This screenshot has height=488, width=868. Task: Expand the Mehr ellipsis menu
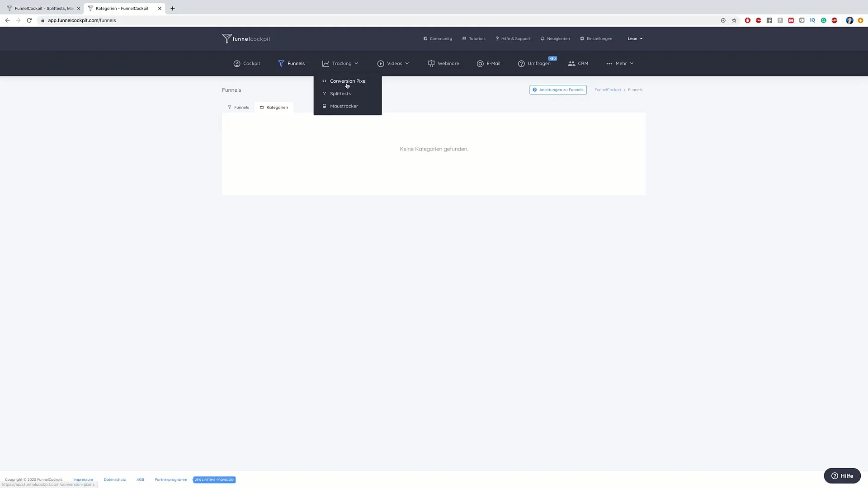[x=620, y=63]
